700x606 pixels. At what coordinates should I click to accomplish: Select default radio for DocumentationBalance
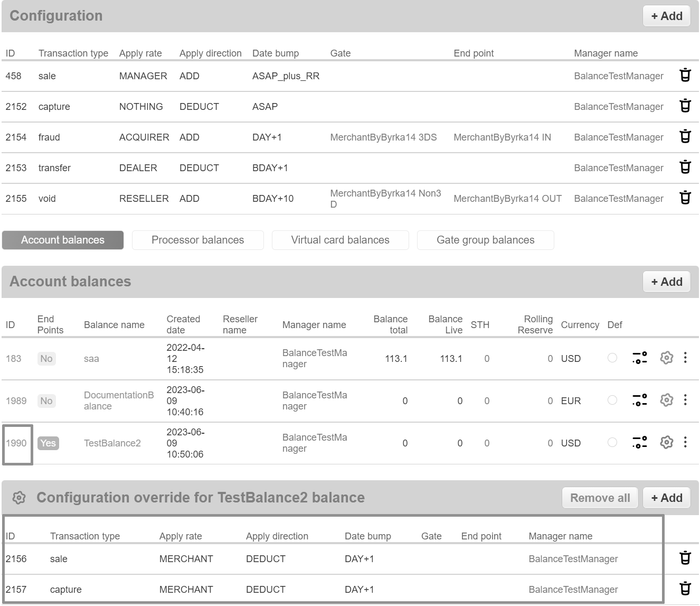pos(612,400)
